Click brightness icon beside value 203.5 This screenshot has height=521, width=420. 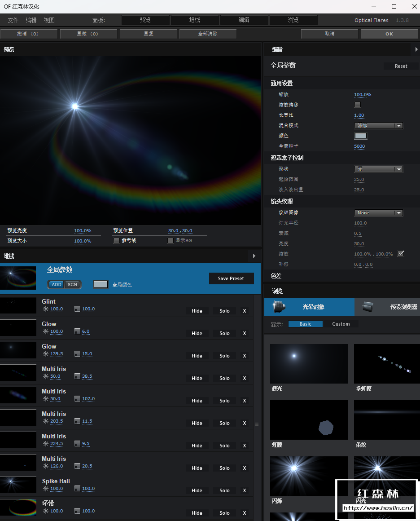click(x=46, y=421)
